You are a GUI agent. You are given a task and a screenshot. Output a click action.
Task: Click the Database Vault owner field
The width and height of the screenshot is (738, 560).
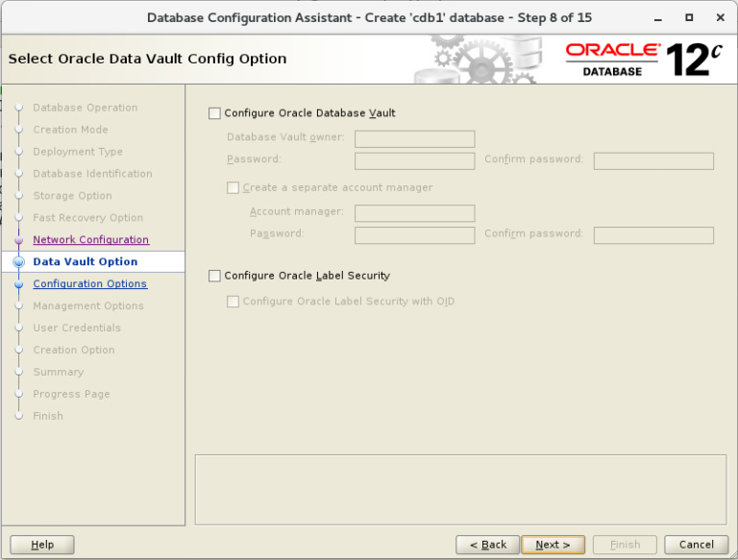(415, 139)
